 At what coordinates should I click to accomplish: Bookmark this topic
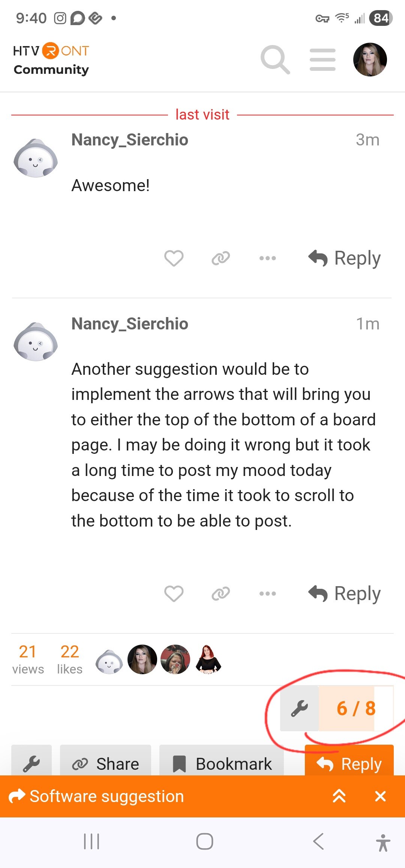pos(222,764)
